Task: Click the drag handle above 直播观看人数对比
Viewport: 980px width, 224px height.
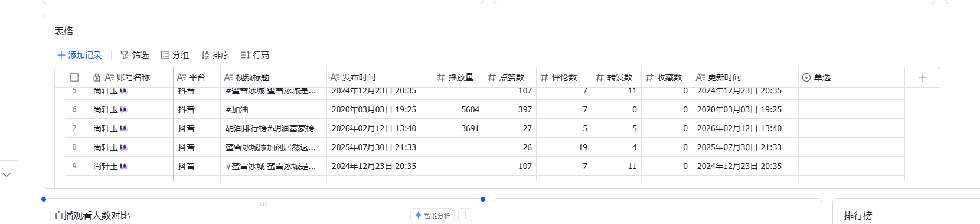Action: (x=263, y=204)
